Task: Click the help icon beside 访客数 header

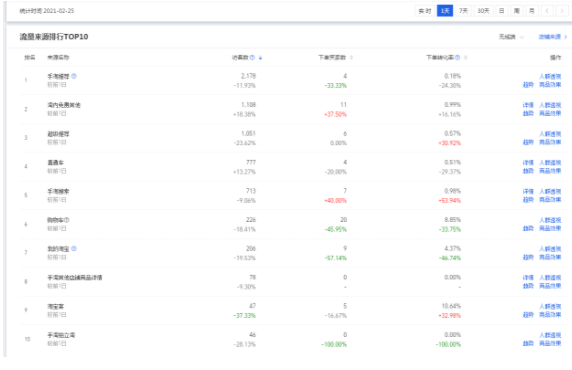Action: [252, 57]
